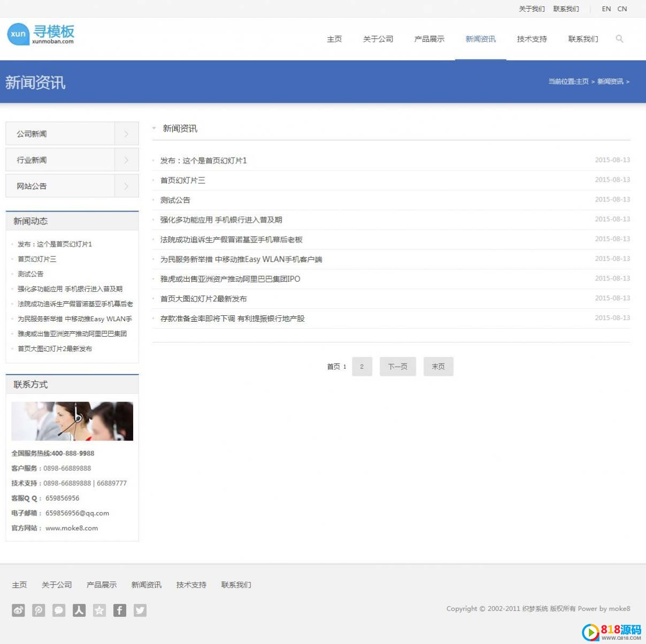
Task: Click the customer service headset photo
Action: 72,421
